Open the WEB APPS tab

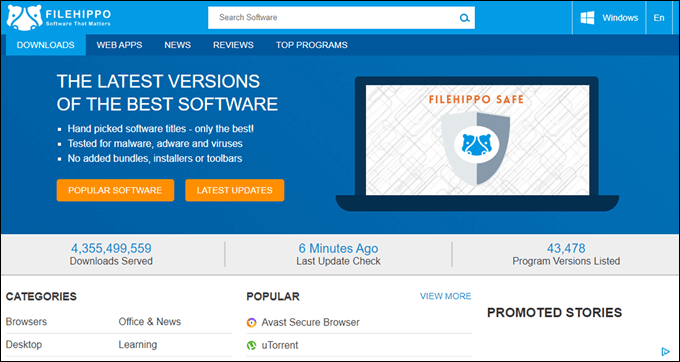click(119, 45)
